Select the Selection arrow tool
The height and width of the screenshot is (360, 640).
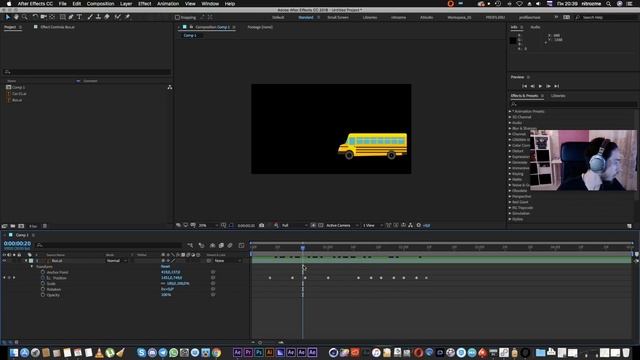point(7,17)
